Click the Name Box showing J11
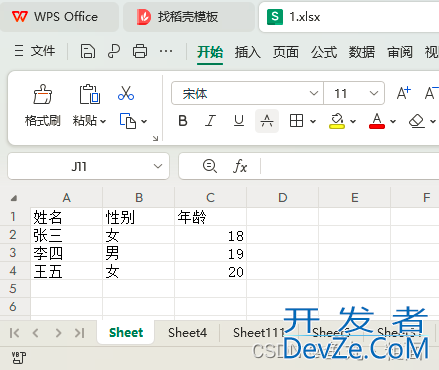 79,166
